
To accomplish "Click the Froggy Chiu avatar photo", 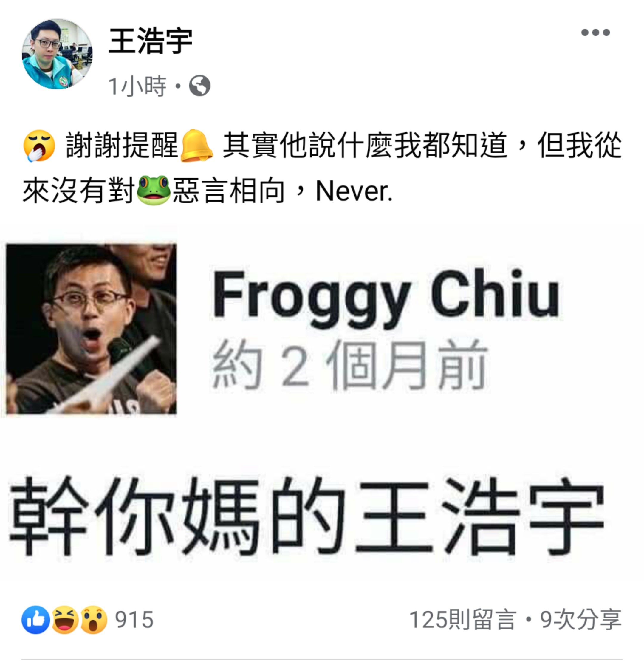I will 91,328.
